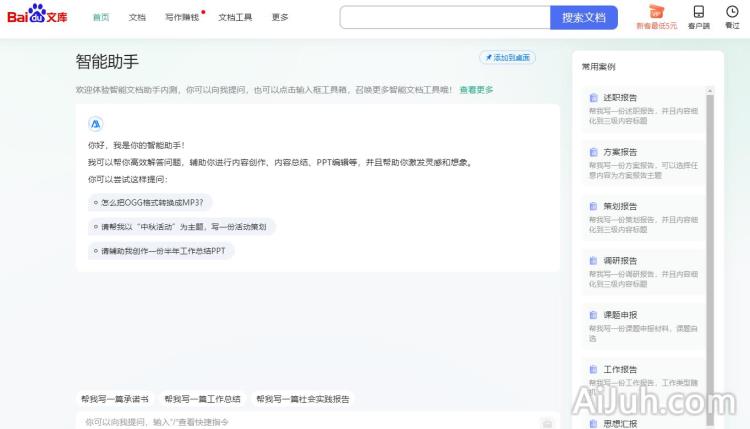Select the 思想汇报 document icon
Image resolution: width=750 pixels, height=429 pixels.
(x=594, y=424)
